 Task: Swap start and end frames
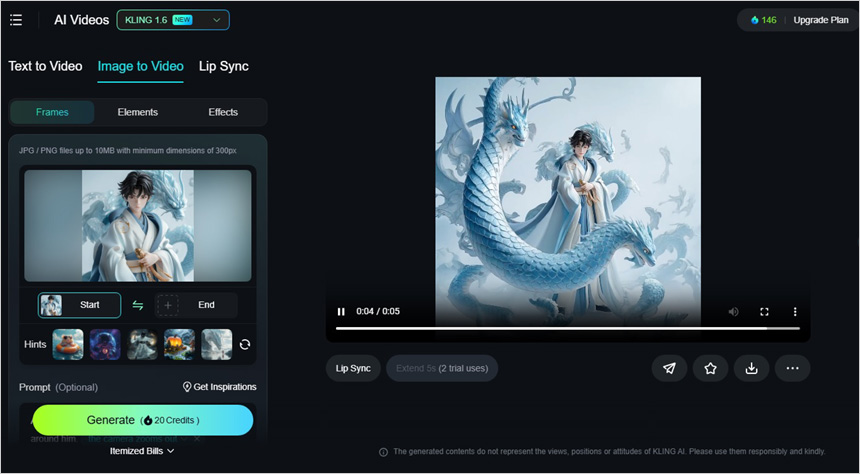tap(138, 305)
